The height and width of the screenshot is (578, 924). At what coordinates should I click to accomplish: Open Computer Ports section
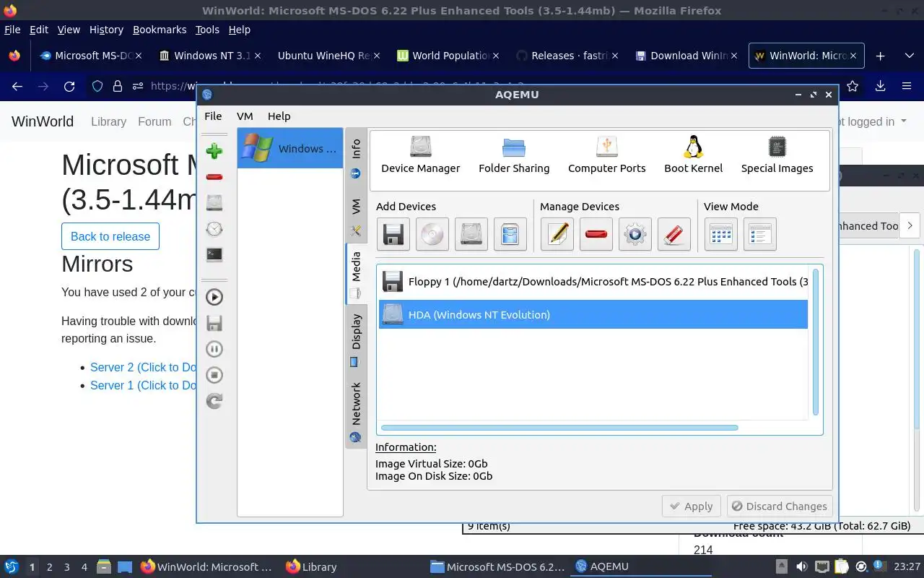606,155
